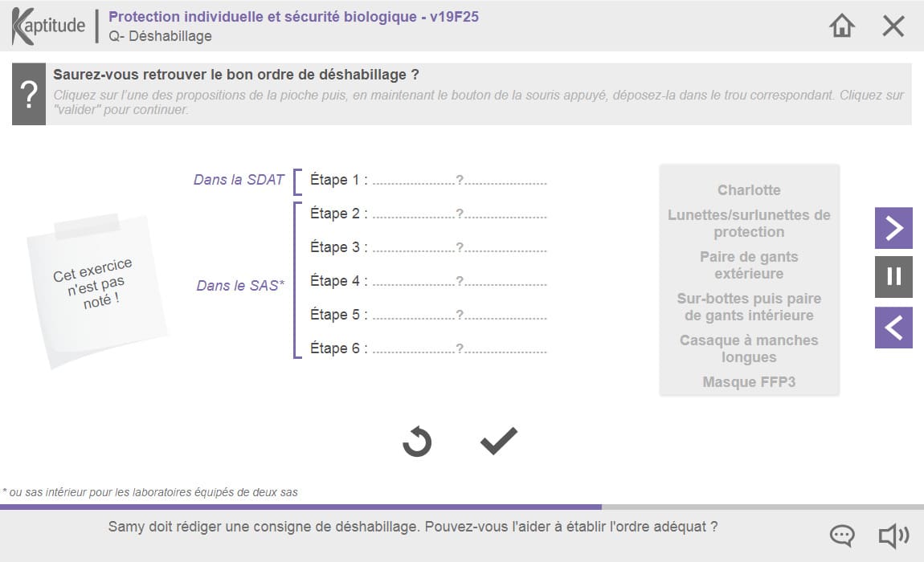
Task: Reset the exercise with the circular arrow
Action: 417,442
